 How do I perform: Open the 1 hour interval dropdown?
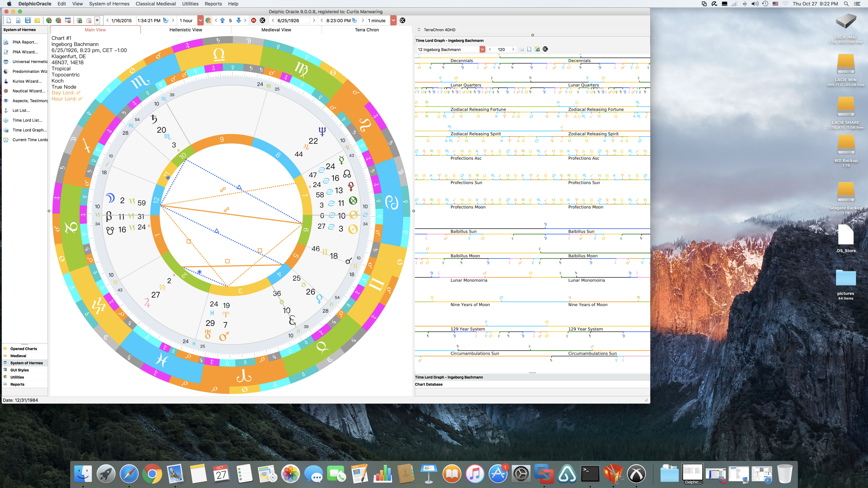coord(200,21)
